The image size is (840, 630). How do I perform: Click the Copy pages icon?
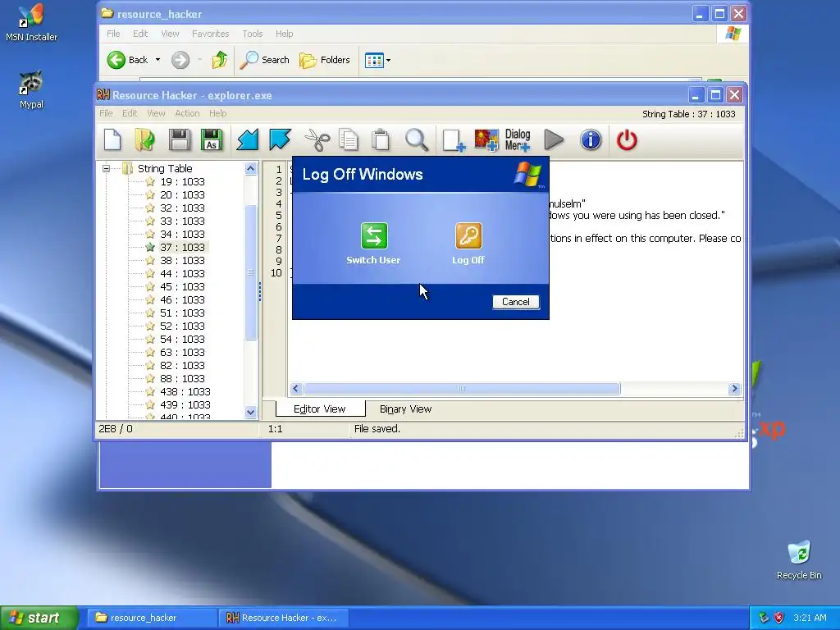coord(349,140)
